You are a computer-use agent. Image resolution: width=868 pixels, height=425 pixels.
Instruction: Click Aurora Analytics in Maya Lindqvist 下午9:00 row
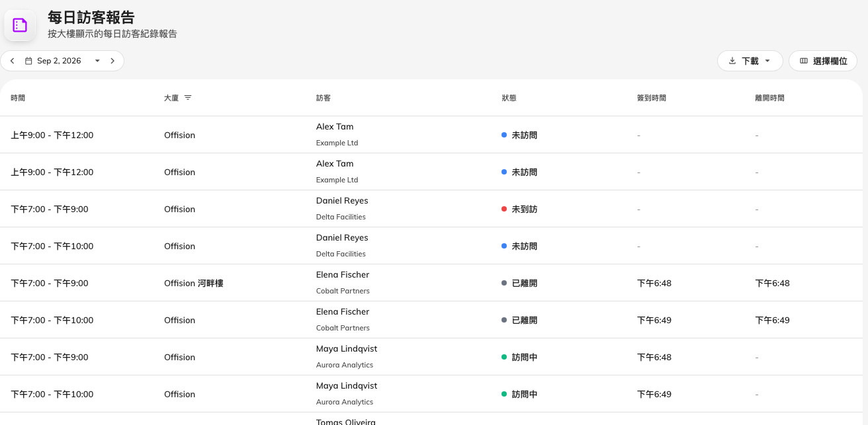click(x=345, y=365)
